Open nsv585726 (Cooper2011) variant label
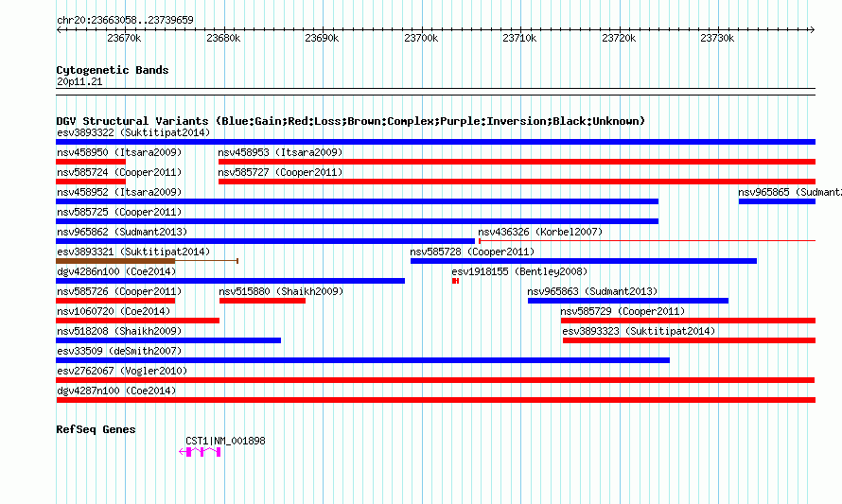The height and width of the screenshot is (504, 842). pyautogui.click(x=119, y=291)
